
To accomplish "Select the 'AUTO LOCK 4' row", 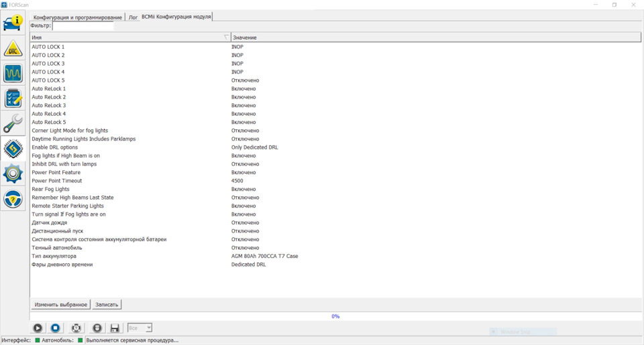I will (x=335, y=72).
